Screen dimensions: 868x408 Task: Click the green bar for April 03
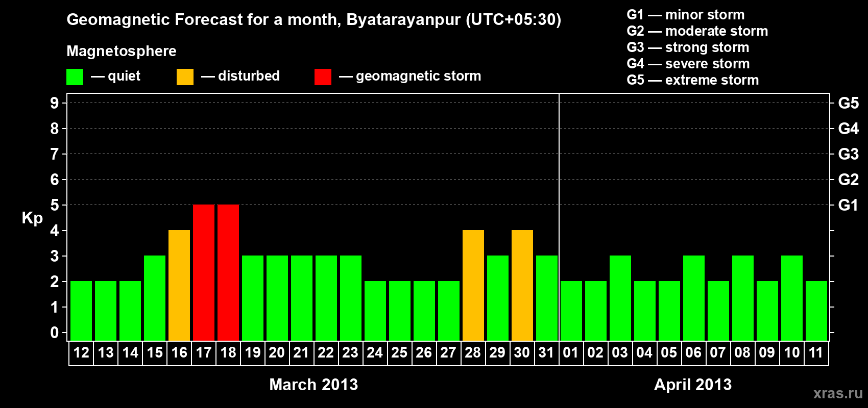coord(620,298)
